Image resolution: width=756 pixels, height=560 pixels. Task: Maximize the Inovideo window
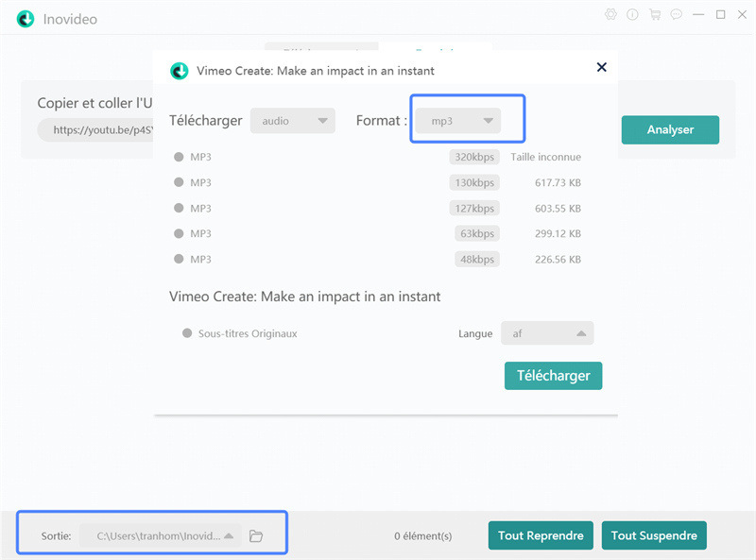point(720,15)
